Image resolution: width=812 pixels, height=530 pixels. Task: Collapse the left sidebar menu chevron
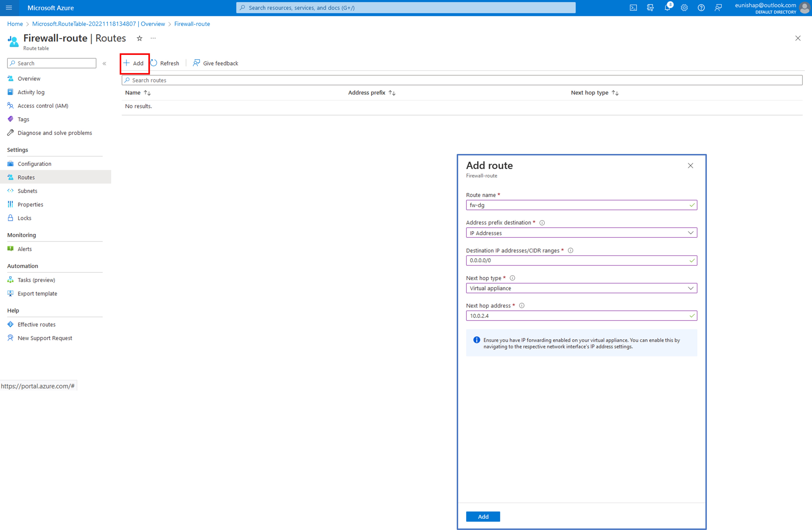pyautogui.click(x=104, y=63)
